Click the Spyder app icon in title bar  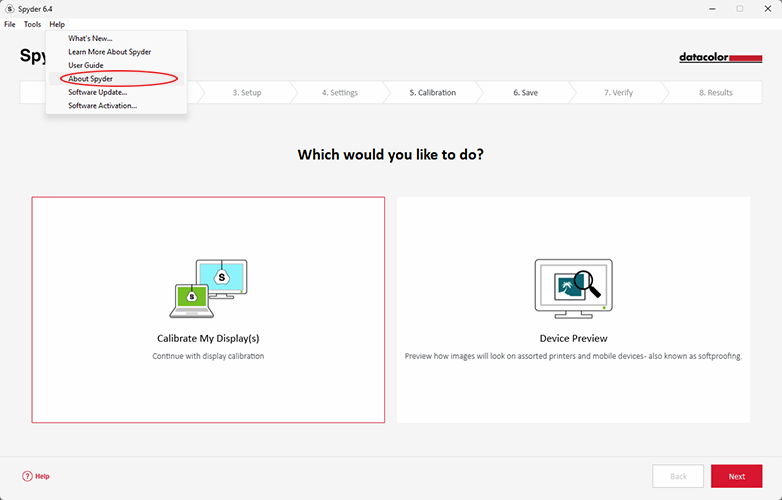[x=9, y=9]
